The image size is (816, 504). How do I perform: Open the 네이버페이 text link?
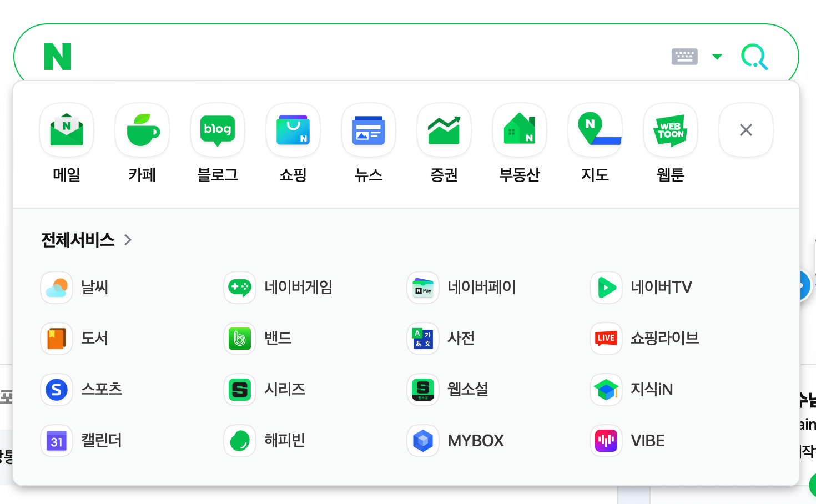[x=481, y=288]
